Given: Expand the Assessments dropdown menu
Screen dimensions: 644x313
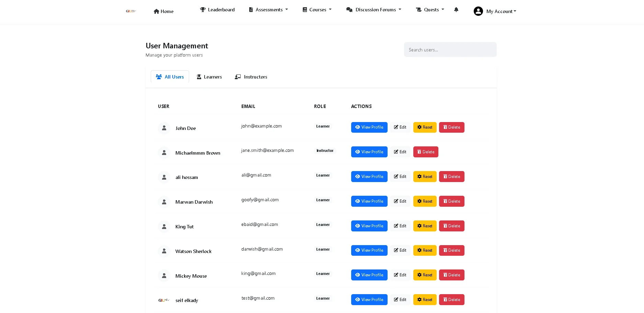Looking at the screenshot, I should click(x=268, y=10).
